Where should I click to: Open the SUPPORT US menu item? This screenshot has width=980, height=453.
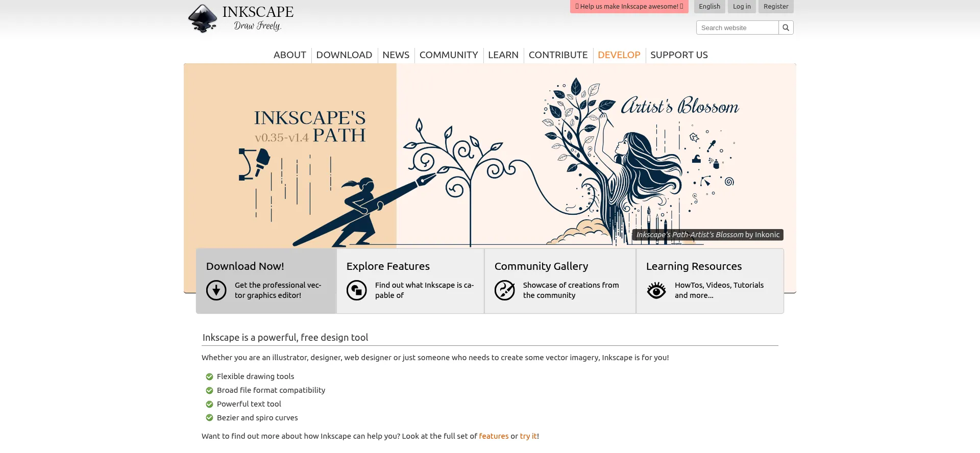click(679, 55)
